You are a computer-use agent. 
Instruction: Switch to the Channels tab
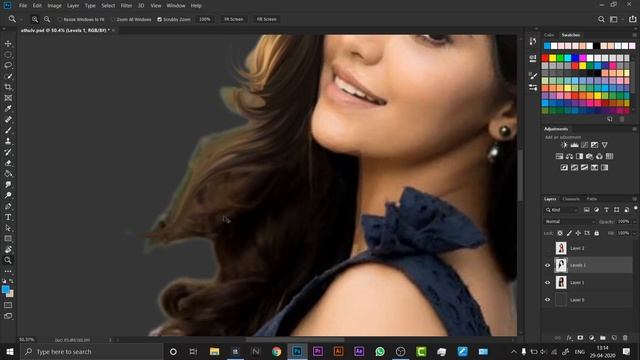571,199
